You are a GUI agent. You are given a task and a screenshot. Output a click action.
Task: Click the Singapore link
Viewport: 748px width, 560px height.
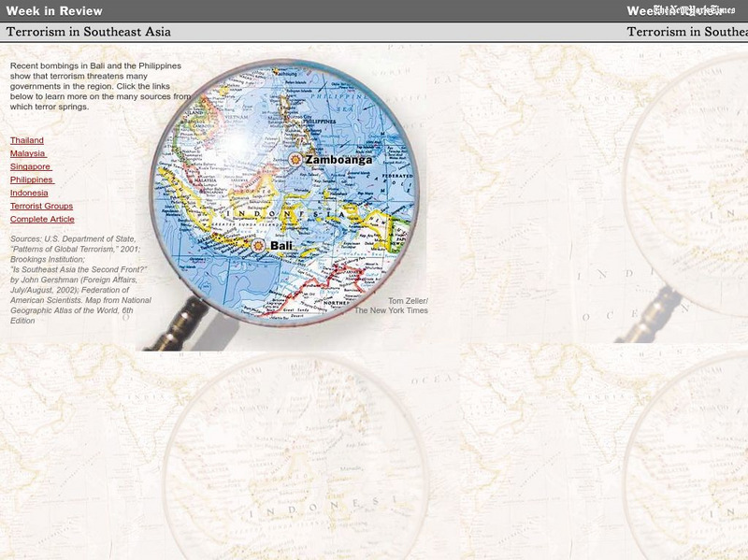click(x=31, y=166)
